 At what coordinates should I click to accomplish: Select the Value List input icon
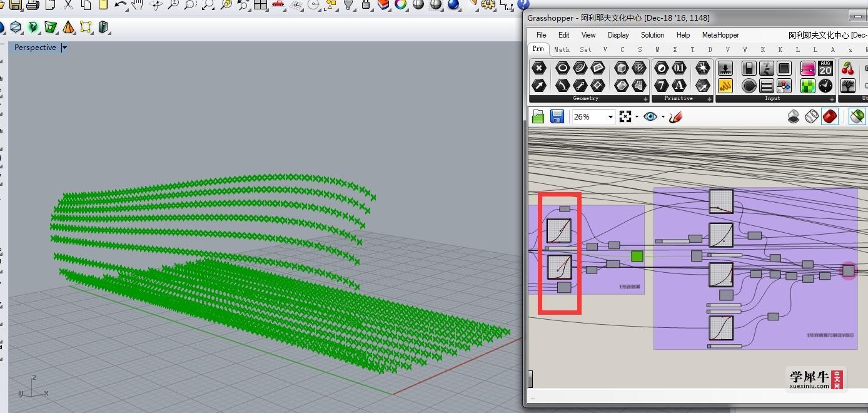tap(767, 85)
